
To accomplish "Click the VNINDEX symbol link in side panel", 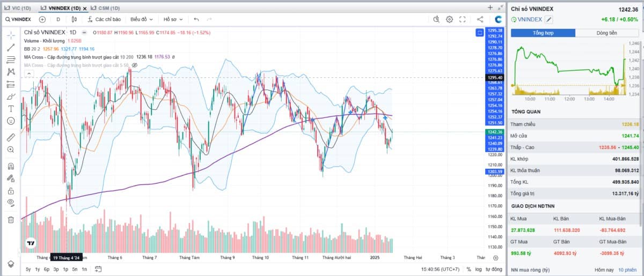I will pos(530,19).
